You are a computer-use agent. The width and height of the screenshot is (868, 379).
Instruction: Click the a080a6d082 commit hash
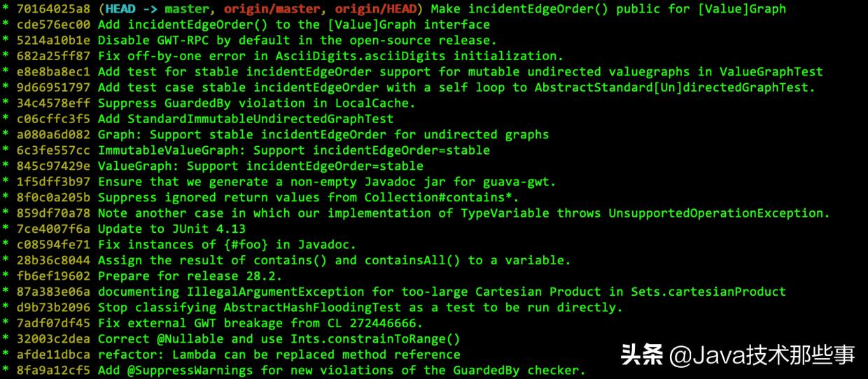coord(53,135)
